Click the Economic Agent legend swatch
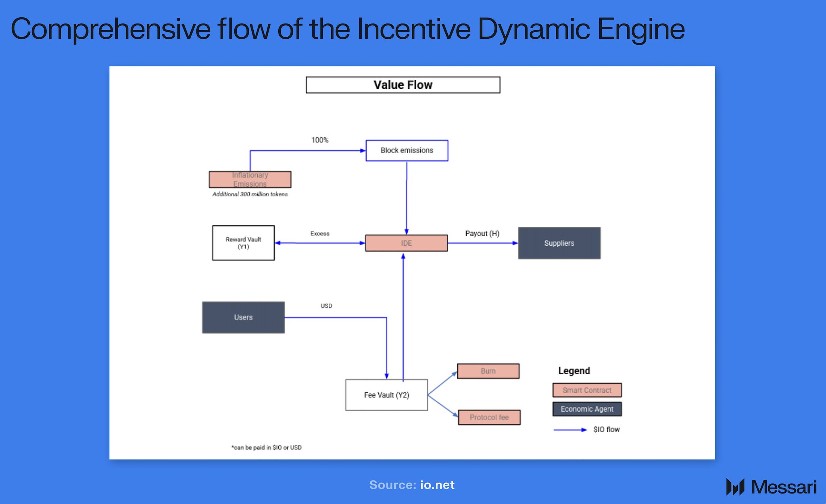The height and width of the screenshot is (504, 826). 587,409
